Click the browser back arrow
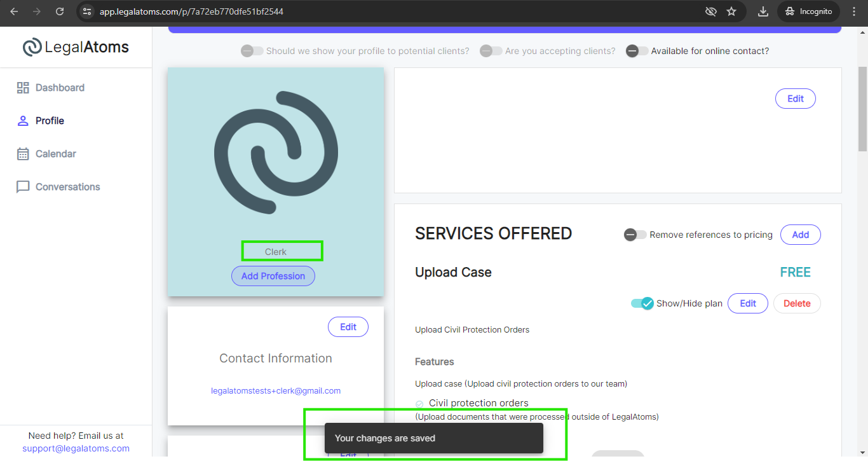Viewport: 868px width, 461px height. 14,11
